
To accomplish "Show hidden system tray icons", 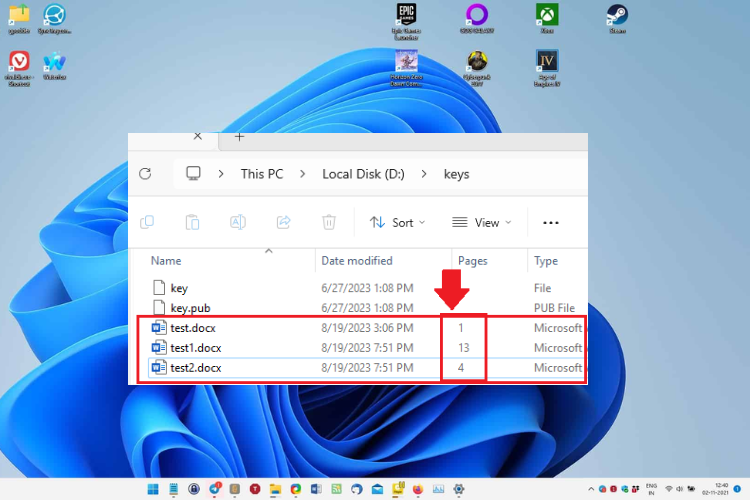I will [x=591, y=489].
